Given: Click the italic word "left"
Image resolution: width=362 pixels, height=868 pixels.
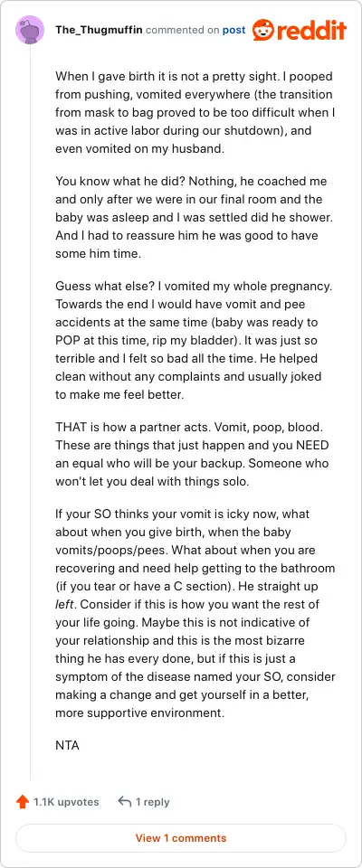Looking at the screenshot, I should 63,604.
